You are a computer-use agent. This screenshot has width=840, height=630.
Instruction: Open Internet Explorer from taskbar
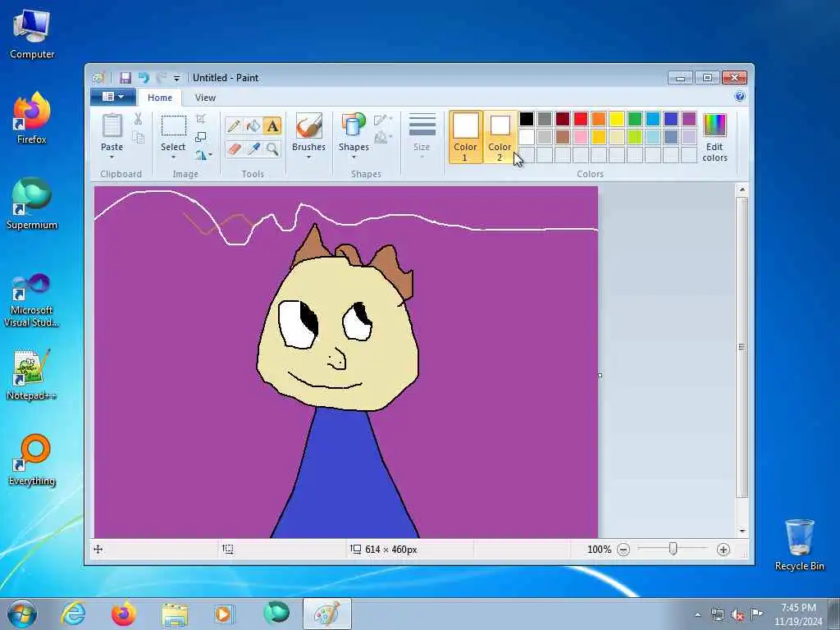click(73, 614)
